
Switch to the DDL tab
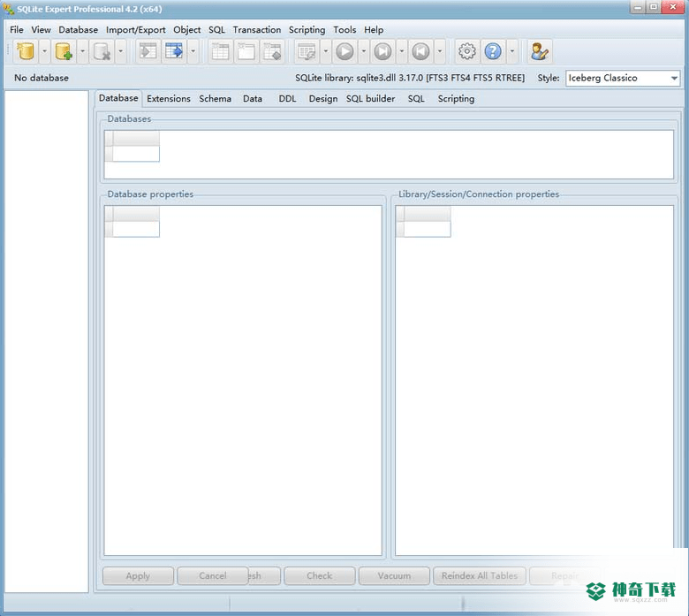(287, 99)
